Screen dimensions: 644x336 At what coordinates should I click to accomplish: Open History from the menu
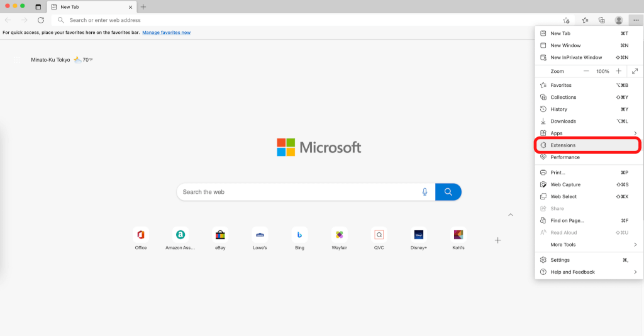(589, 109)
